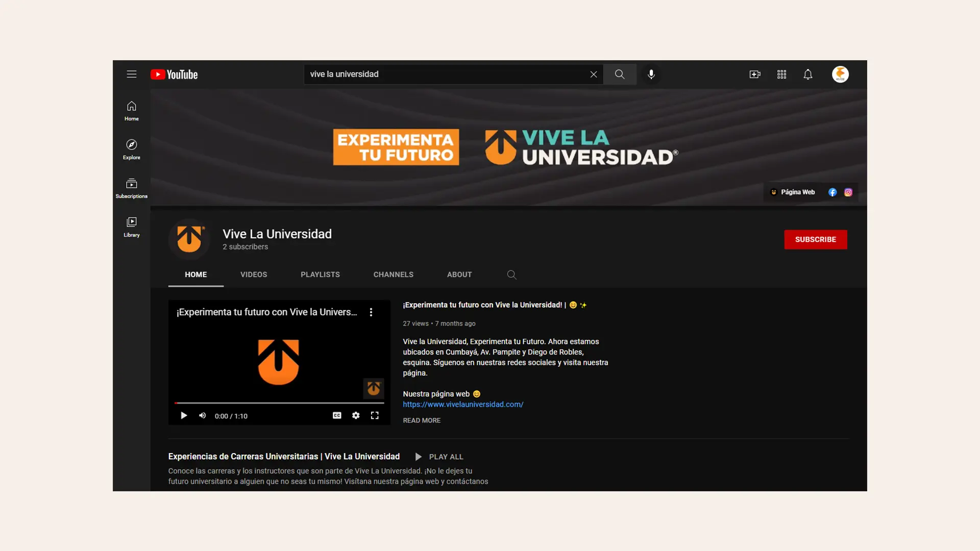Switch to the CHANNELS tab
Screen dimensions: 980x551
pos(394,274)
